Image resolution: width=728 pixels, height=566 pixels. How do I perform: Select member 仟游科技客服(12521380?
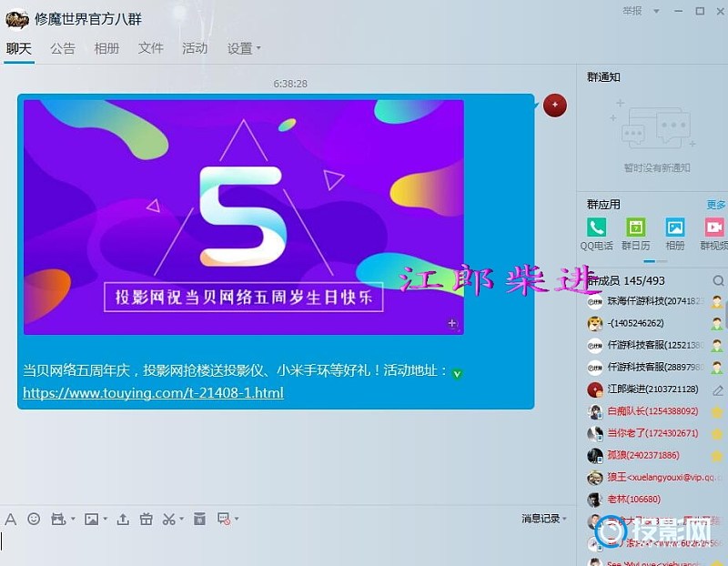click(x=654, y=346)
